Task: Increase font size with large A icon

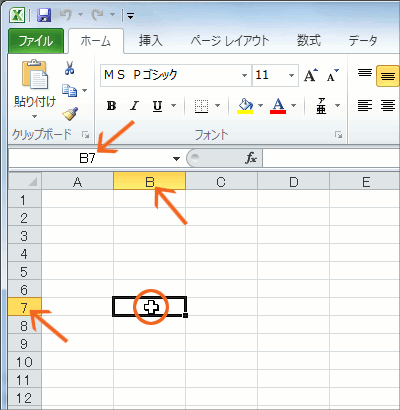Action: click(311, 75)
